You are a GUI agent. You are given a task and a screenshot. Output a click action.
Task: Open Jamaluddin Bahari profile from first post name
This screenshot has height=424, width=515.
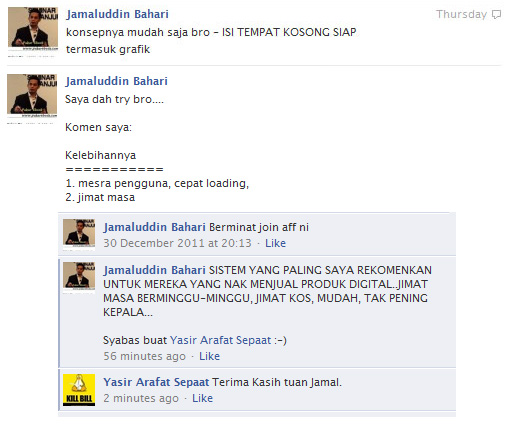click(117, 14)
